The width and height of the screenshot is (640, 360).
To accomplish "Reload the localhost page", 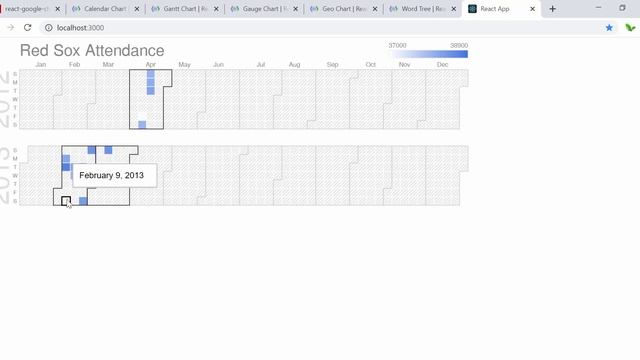I will point(27,27).
